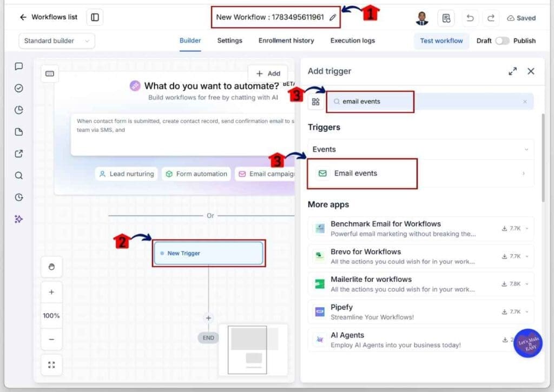Open keyboard shortcuts icon on canvas

tap(50, 74)
